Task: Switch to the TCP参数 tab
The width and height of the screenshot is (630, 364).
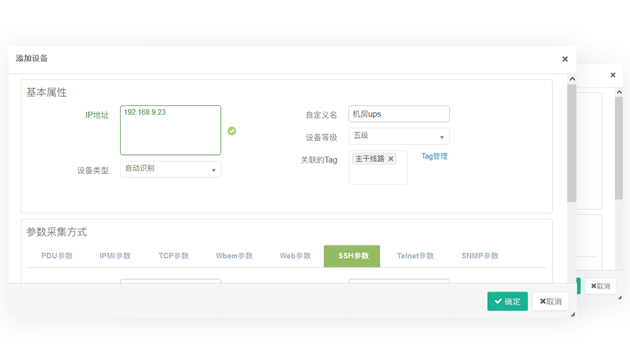Action: [174, 256]
